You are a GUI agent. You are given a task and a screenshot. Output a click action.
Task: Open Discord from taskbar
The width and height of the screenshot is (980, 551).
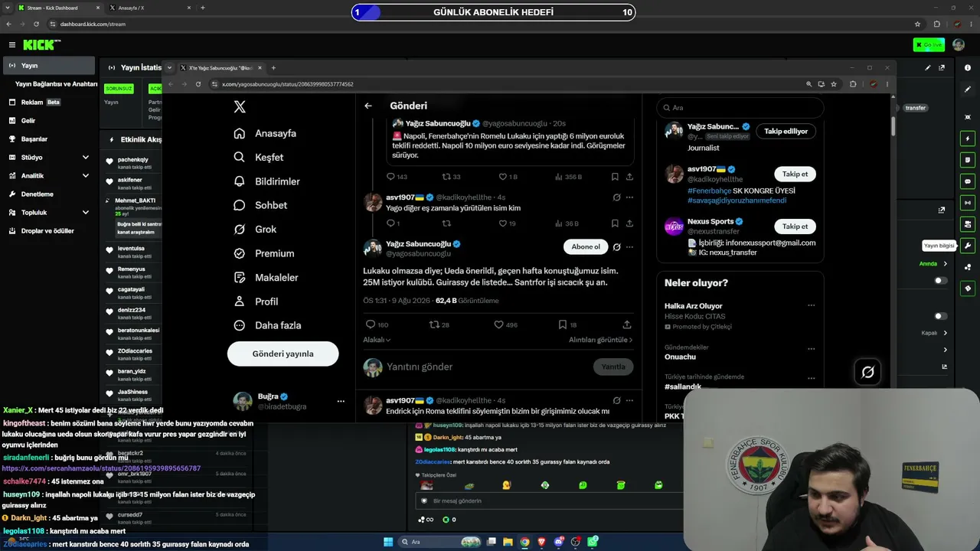pos(559,542)
